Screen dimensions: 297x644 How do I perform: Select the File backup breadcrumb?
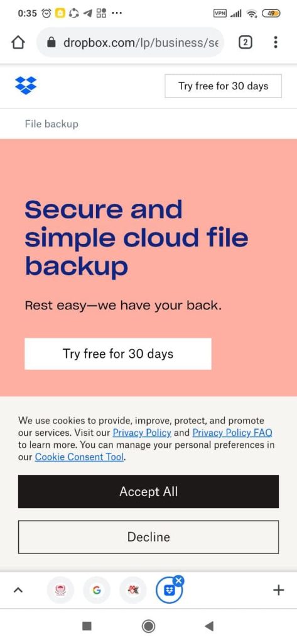(x=51, y=124)
